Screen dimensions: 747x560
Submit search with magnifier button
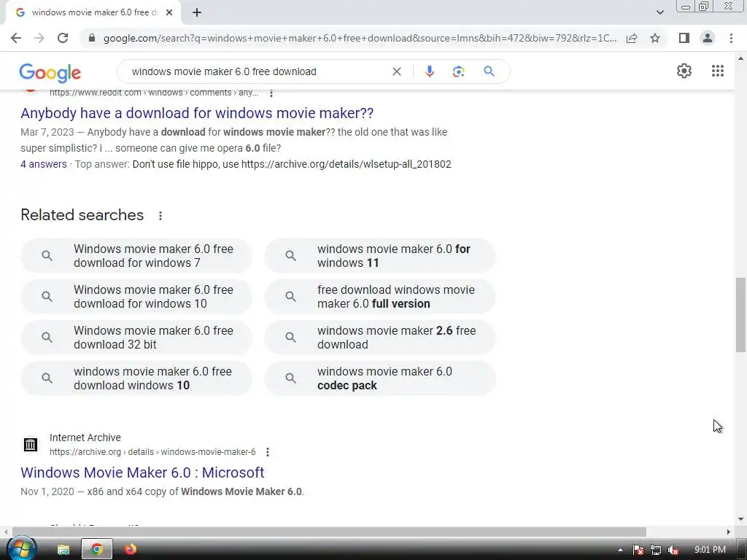[x=489, y=71]
